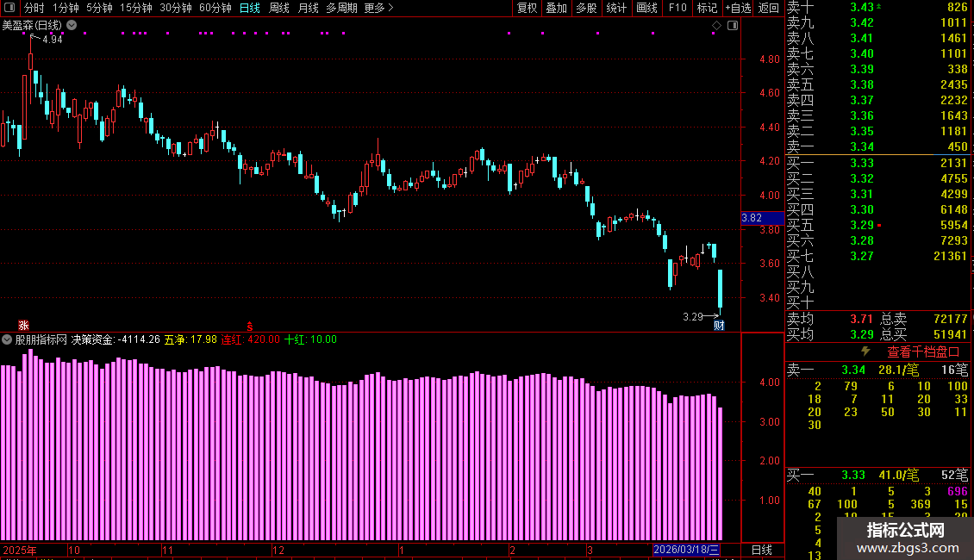Open the 股朋指标网 indicator settings circle icon

point(7,339)
